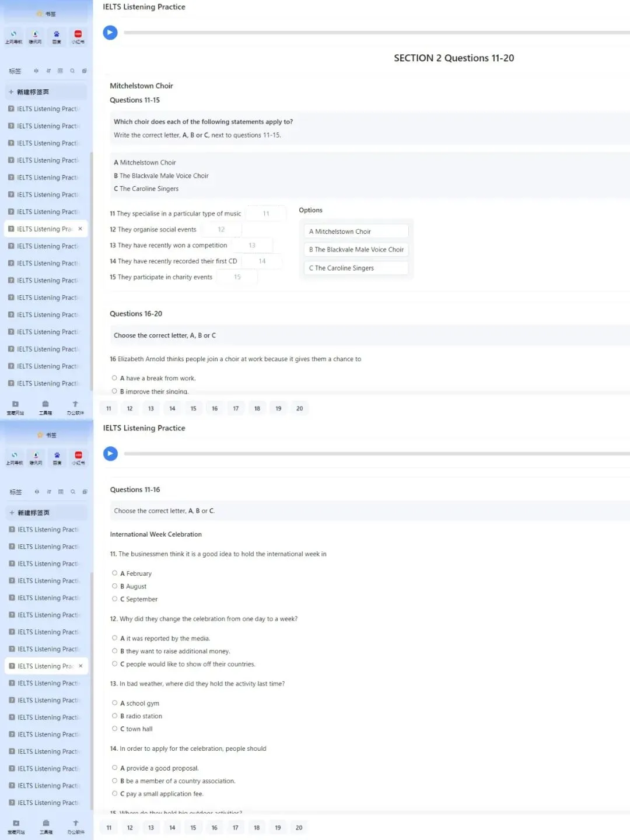
Task: Open the 小红书 bookmark in the lower window
Action: click(x=79, y=458)
